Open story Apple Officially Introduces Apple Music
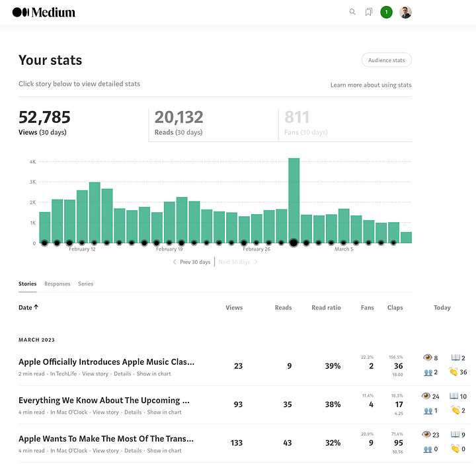Screen dimensions: 476x464 (106, 362)
